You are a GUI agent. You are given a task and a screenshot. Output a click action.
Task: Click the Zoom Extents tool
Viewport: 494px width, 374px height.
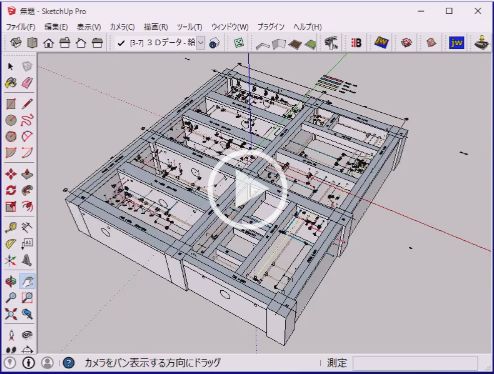pos(11,314)
